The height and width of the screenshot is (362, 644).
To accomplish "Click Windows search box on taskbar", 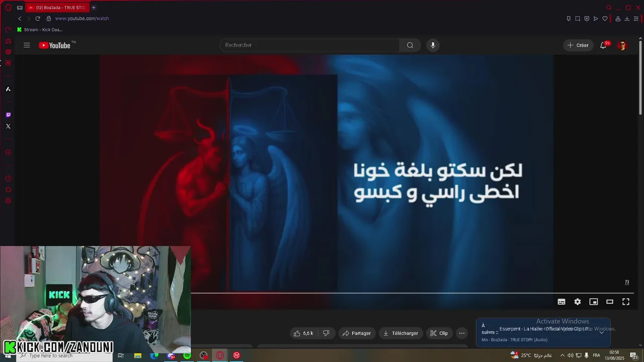I will [x=64, y=355].
